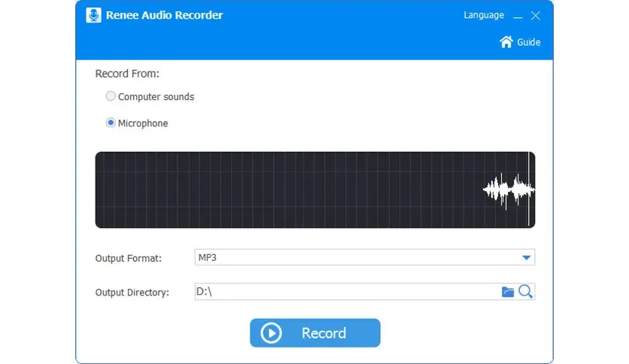Click the Renee Audio Recorder microphone logo
Viewport: 629px width, 364px height.
click(x=93, y=15)
